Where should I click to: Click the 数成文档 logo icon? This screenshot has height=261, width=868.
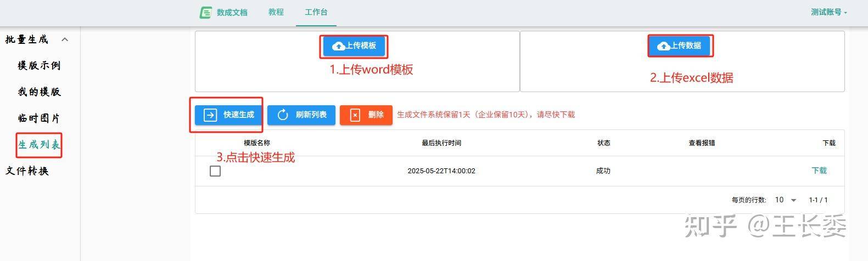tap(206, 12)
